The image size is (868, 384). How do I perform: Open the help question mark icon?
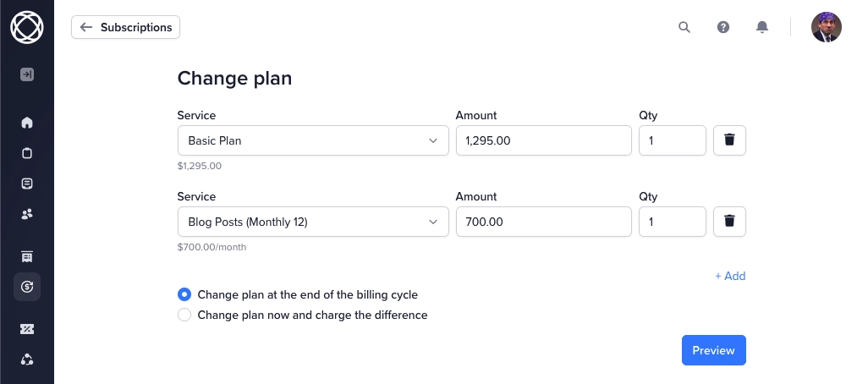coord(723,26)
